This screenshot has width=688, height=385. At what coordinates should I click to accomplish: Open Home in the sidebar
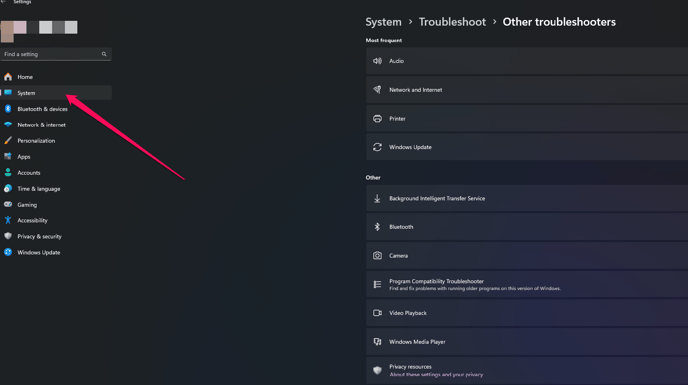tap(56, 77)
